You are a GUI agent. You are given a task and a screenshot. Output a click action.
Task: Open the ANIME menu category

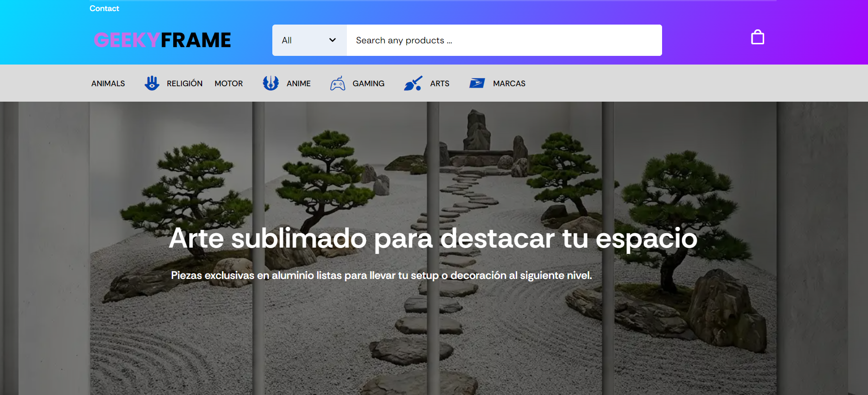[299, 83]
